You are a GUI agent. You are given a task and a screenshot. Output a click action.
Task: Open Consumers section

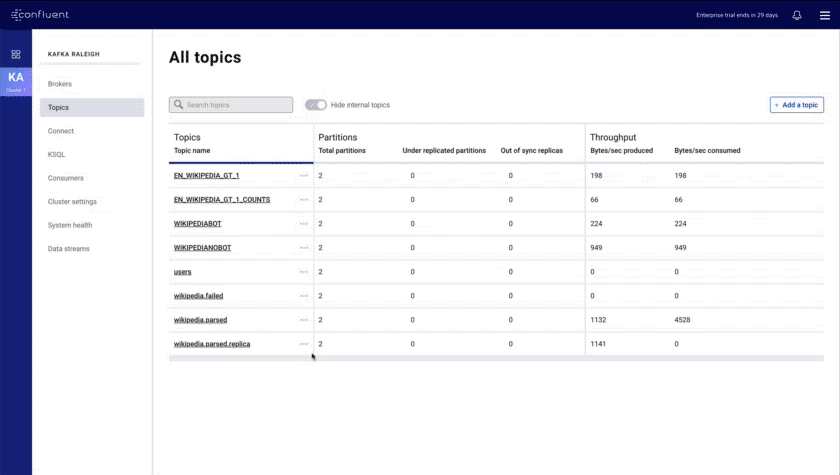[x=65, y=178]
